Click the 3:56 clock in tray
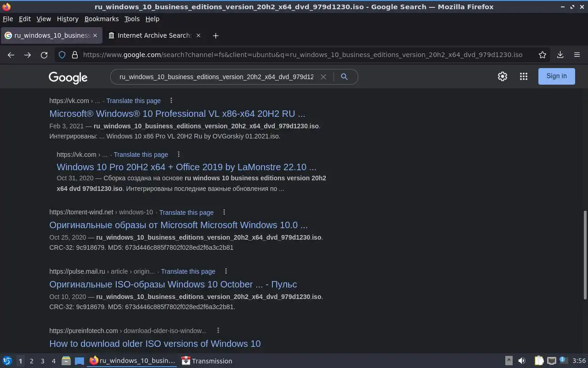Viewport: 588px width, 368px height. [x=579, y=361]
